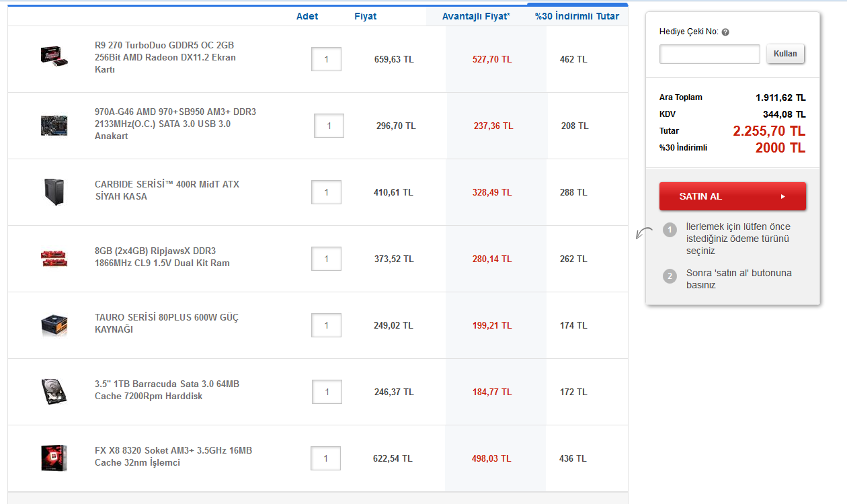Click quantity field for Carbide 400R kasa

click(x=326, y=192)
